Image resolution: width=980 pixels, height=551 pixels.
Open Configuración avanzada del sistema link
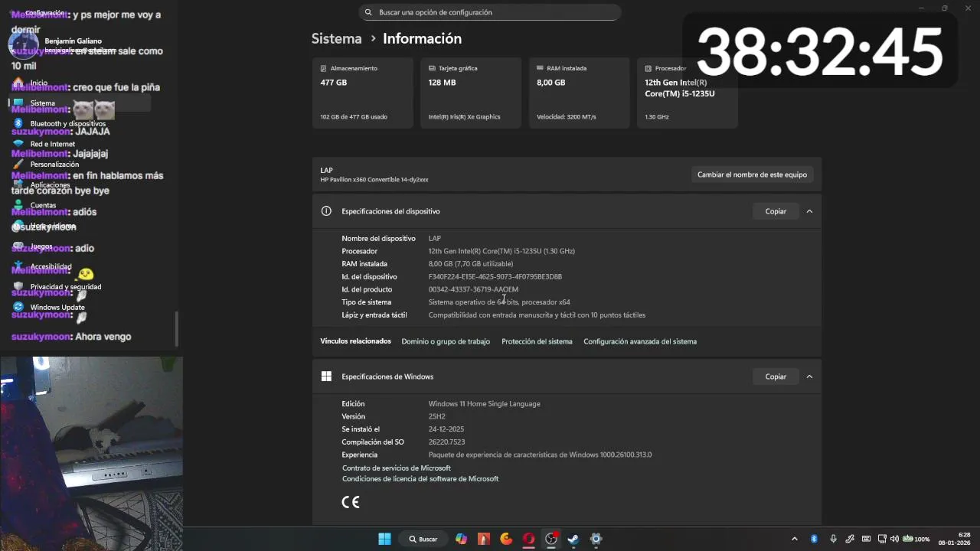(640, 341)
